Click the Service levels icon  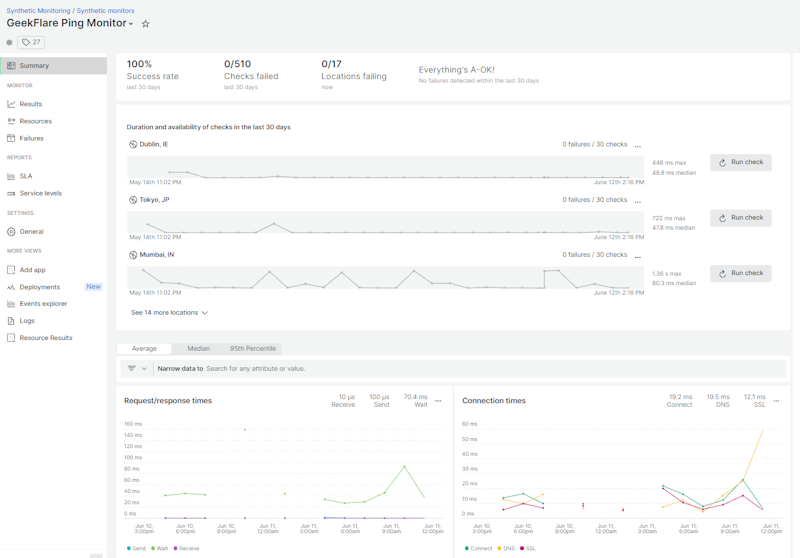11,193
